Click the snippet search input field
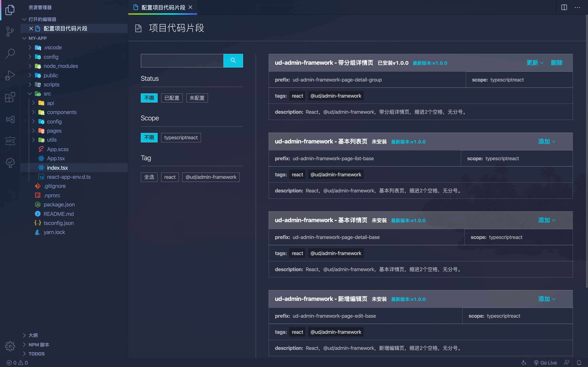This screenshot has height=367, width=588. (x=182, y=61)
